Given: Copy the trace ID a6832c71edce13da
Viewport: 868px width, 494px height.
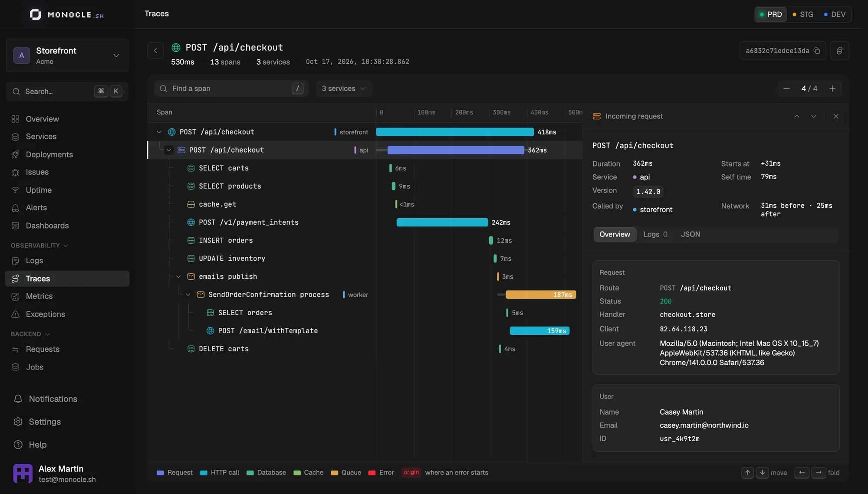Looking at the screenshot, I should pos(816,51).
